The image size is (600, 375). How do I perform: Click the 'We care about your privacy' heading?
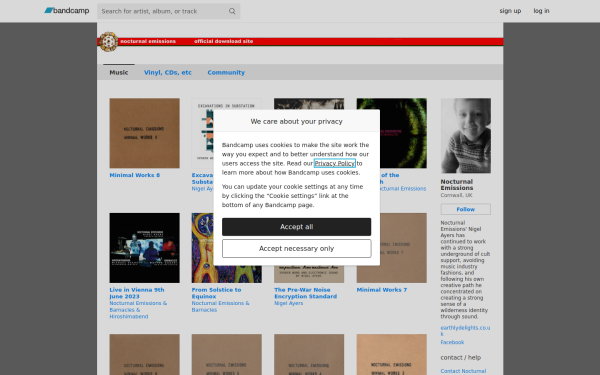(x=297, y=121)
